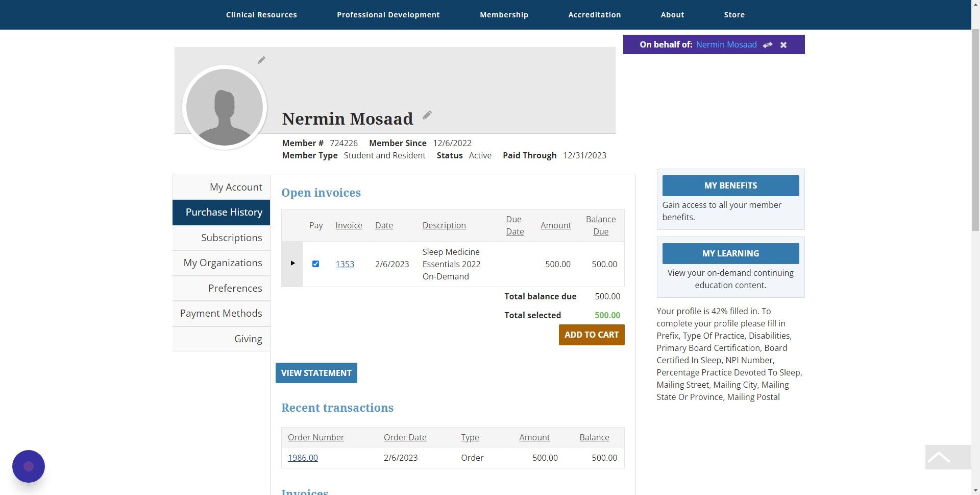Open order number 1986.00 link
Viewport: 980px width, 495px height.
coord(303,458)
